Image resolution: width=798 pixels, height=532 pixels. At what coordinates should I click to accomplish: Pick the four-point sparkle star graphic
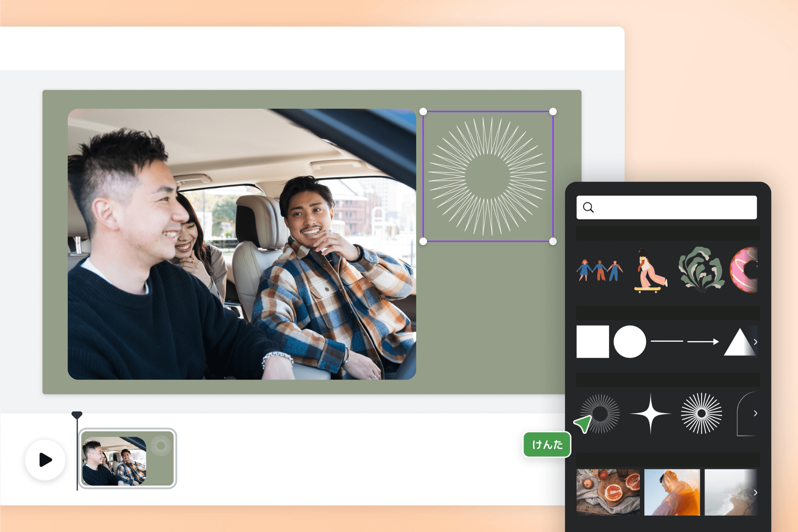[x=650, y=414]
